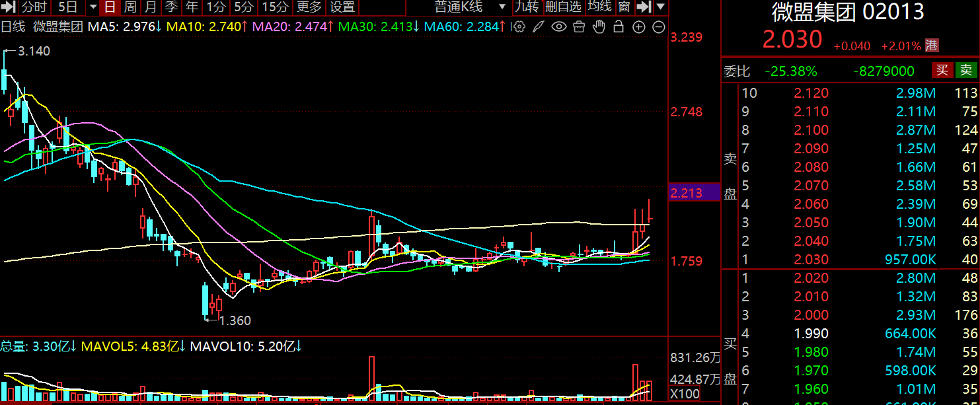Switch to 分时 intraday view
The height and width of the screenshot is (405, 980).
pos(34,7)
